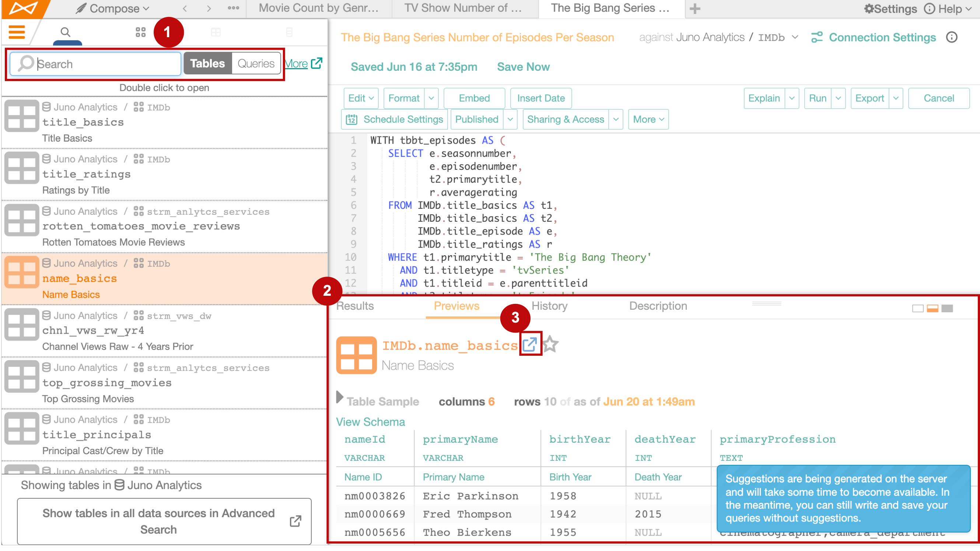The image size is (980, 551).
Task: Open the Explain options dropdown arrow
Action: [792, 98]
